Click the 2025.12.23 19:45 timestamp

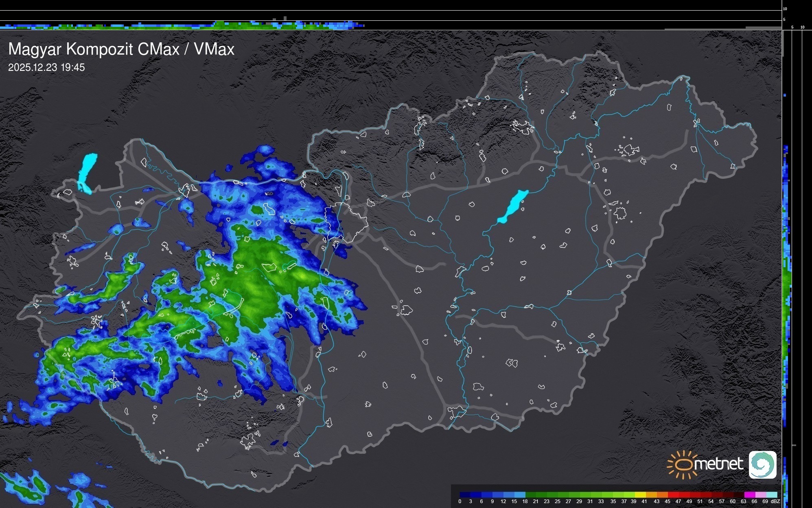point(46,68)
